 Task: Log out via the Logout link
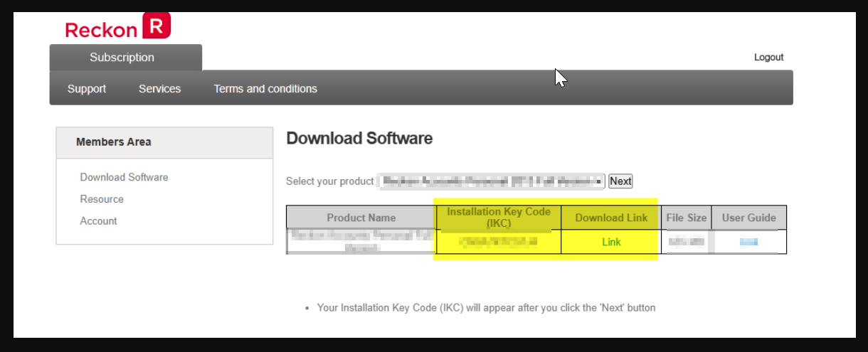[768, 57]
